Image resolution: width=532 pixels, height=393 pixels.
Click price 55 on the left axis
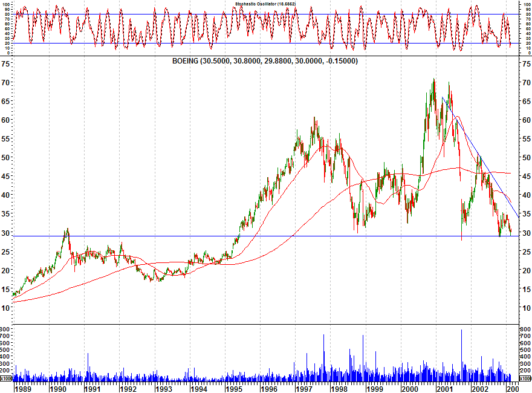[5, 139]
